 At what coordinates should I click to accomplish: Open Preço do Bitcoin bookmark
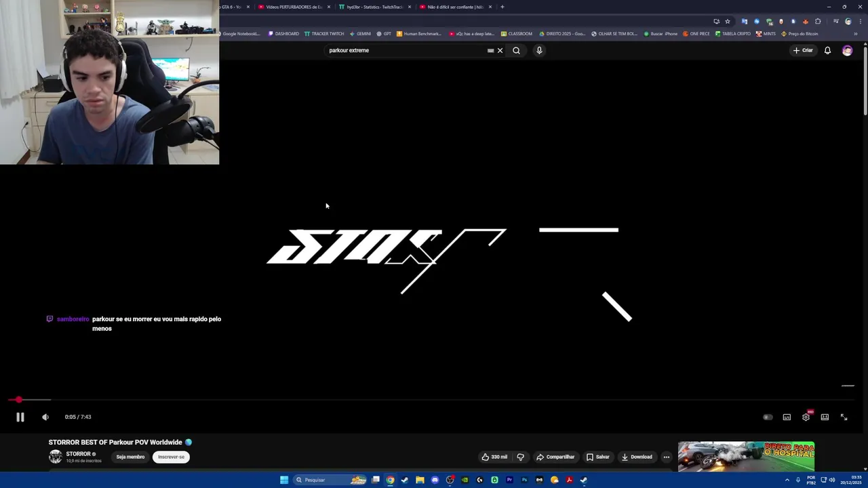[x=800, y=34]
